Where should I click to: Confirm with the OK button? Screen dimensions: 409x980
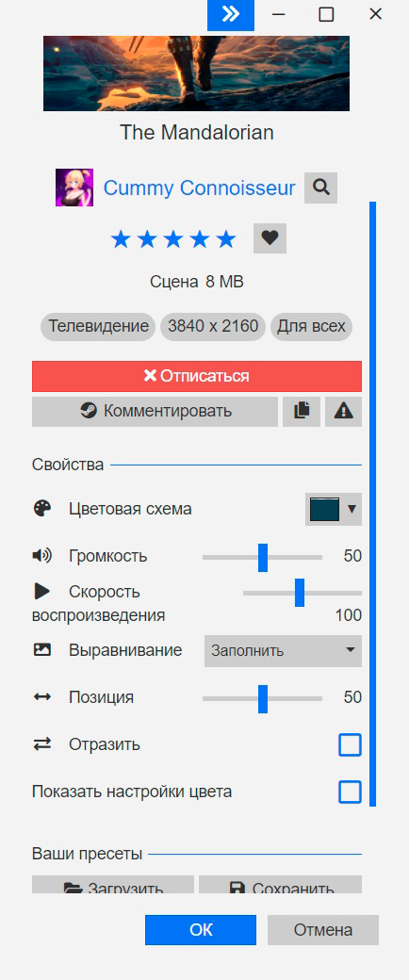point(201,930)
